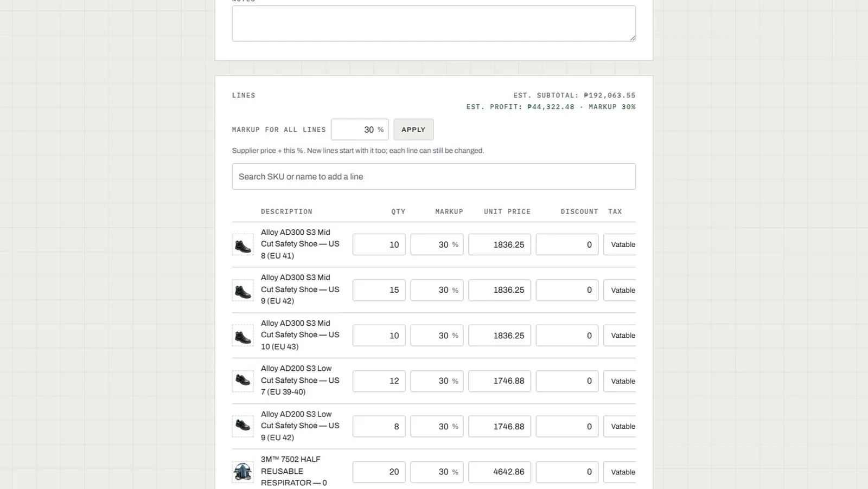Open the tax dropdown for AD200 US 9 (EU 42)
Viewport: 868px width, 489px height.
(x=620, y=427)
